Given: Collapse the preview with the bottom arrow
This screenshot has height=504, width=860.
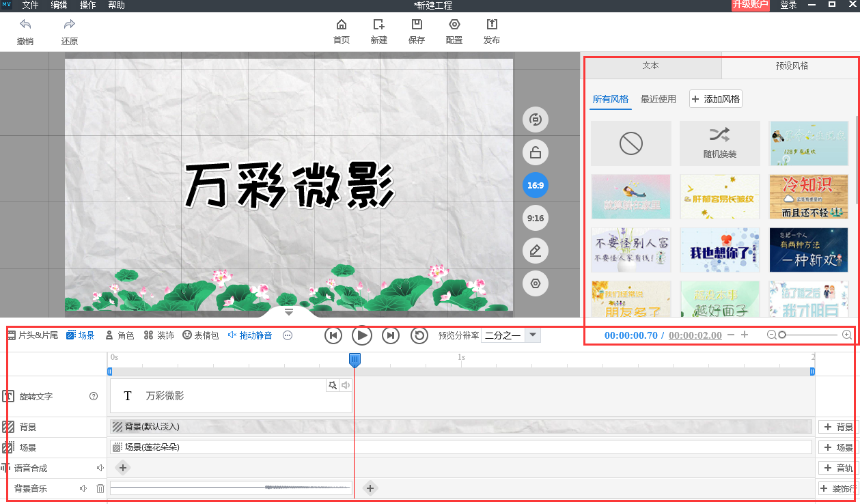Looking at the screenshot, I should pyautogui.click(x=289, y=311).
